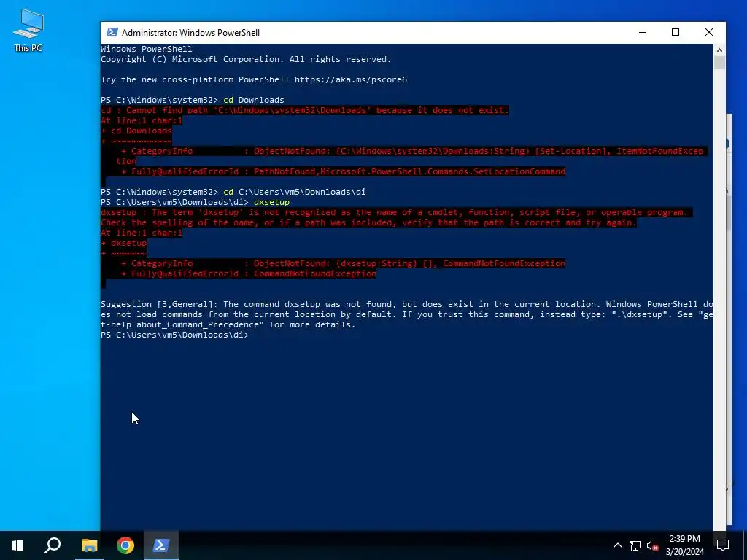747x560 pixels.
Task: Click the PowerShell icon in title bar
Action: (x=112, y=32)
